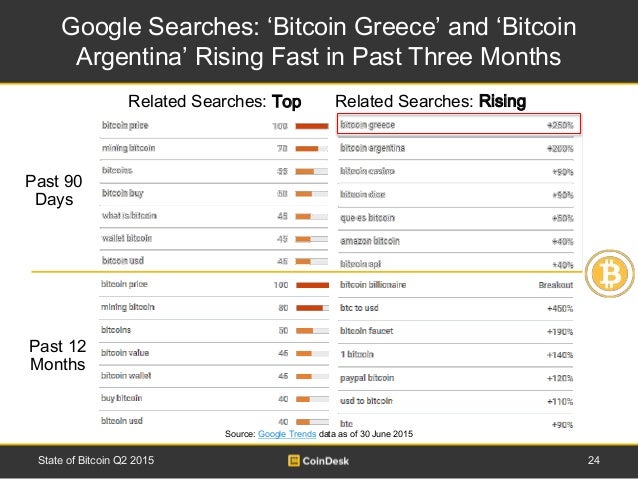Click the 'Related Searches: Top' heading
Screen dimensions: 638x479
(214, 101)
